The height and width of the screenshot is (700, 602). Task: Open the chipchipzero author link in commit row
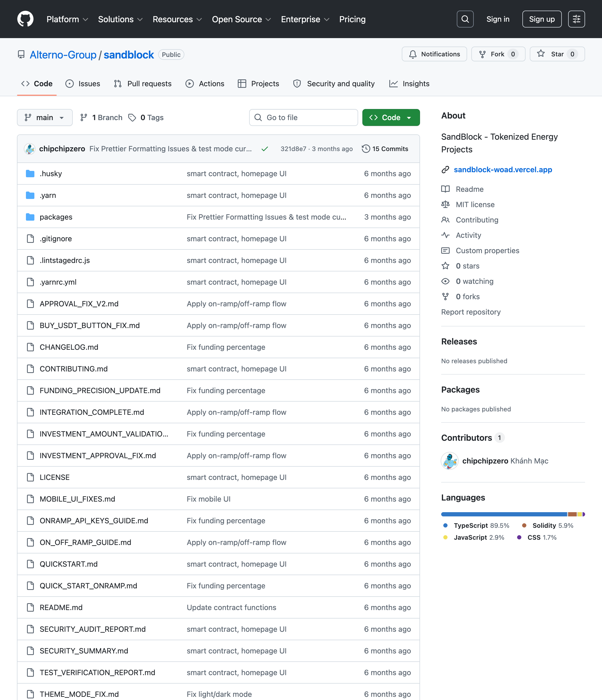[62, 149]
